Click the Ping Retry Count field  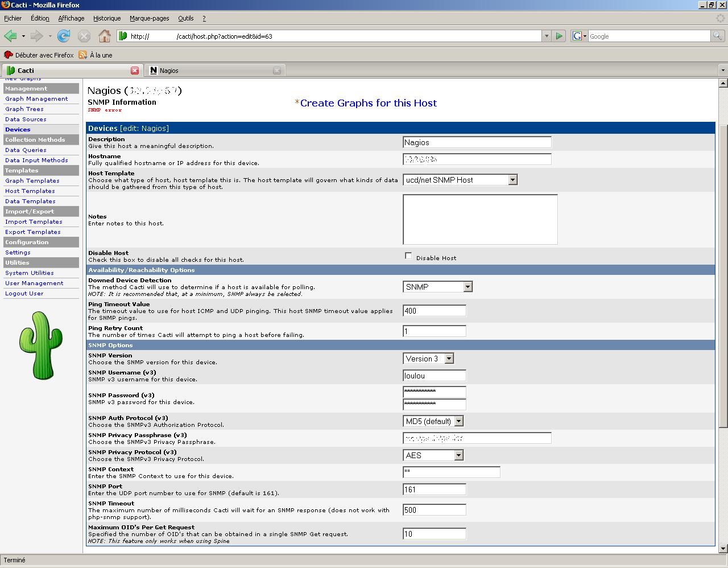point(435,331)
